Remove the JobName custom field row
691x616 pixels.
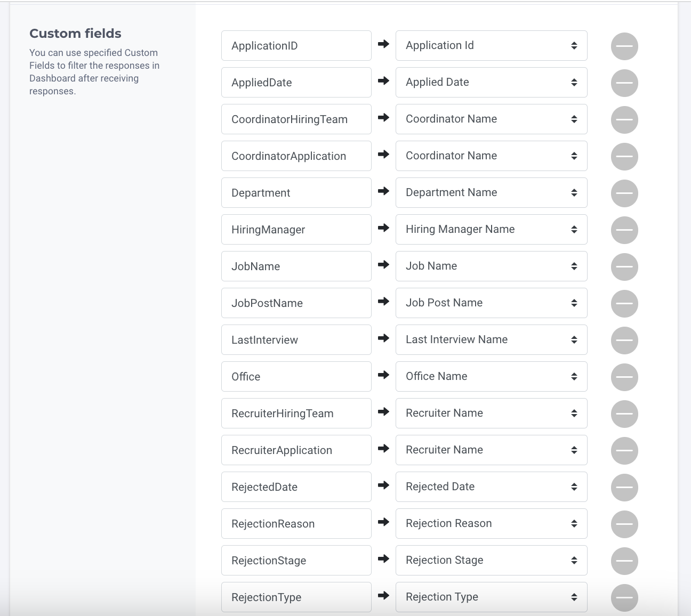point(624,267)
